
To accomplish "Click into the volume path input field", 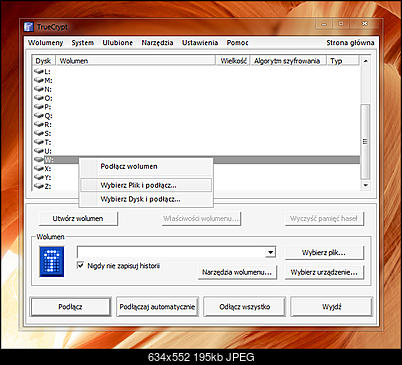I will (x=171, y=252).
